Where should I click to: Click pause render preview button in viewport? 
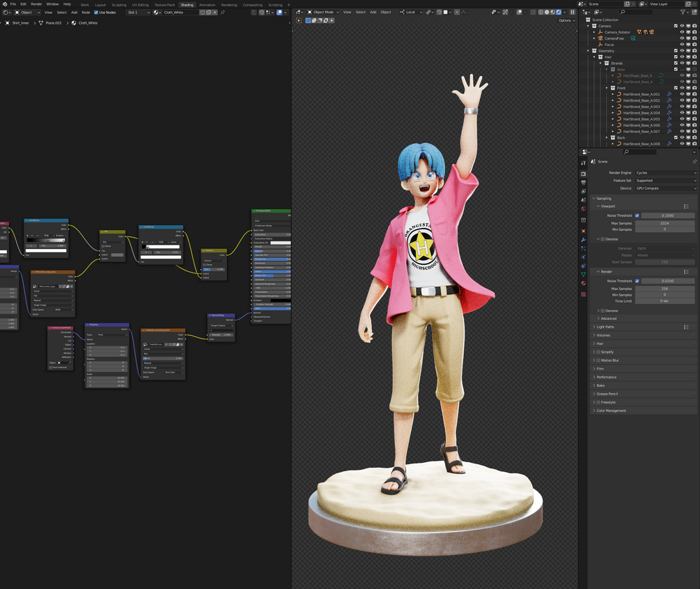tap(573, 12)
